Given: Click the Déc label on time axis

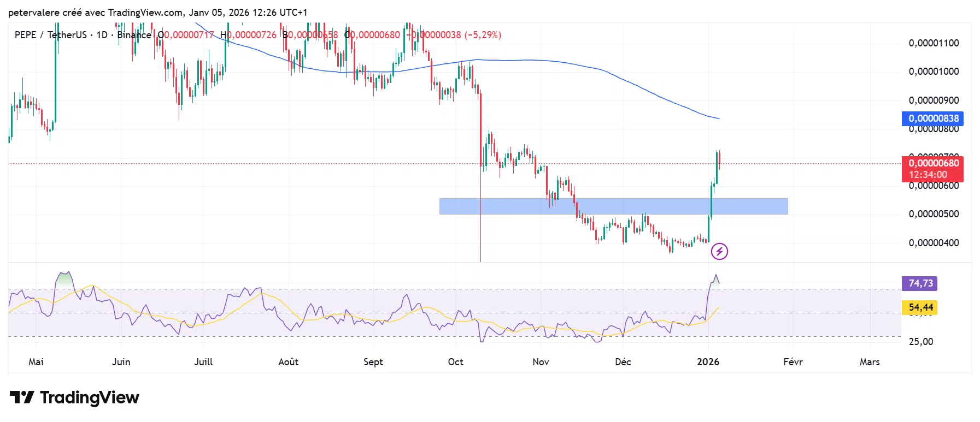Looking at the screenshot, I should (x=623, y=362).
